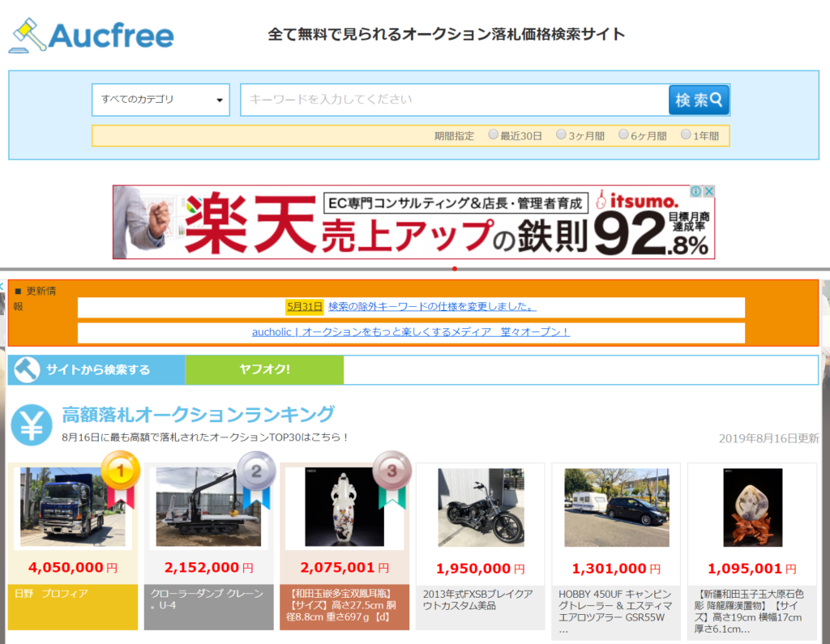Click the サイトから検索する tab label
This screenshot has height=644, width=830.
98,370
